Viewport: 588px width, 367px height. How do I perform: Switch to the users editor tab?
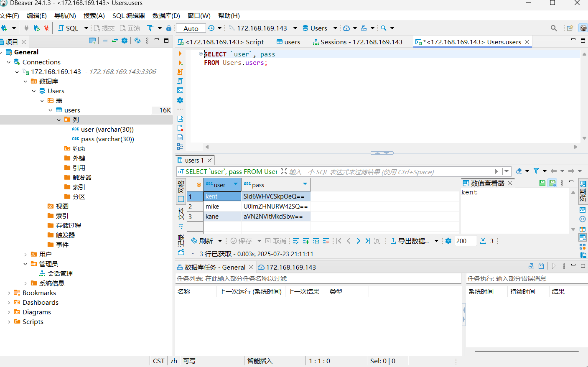point(288,42)
